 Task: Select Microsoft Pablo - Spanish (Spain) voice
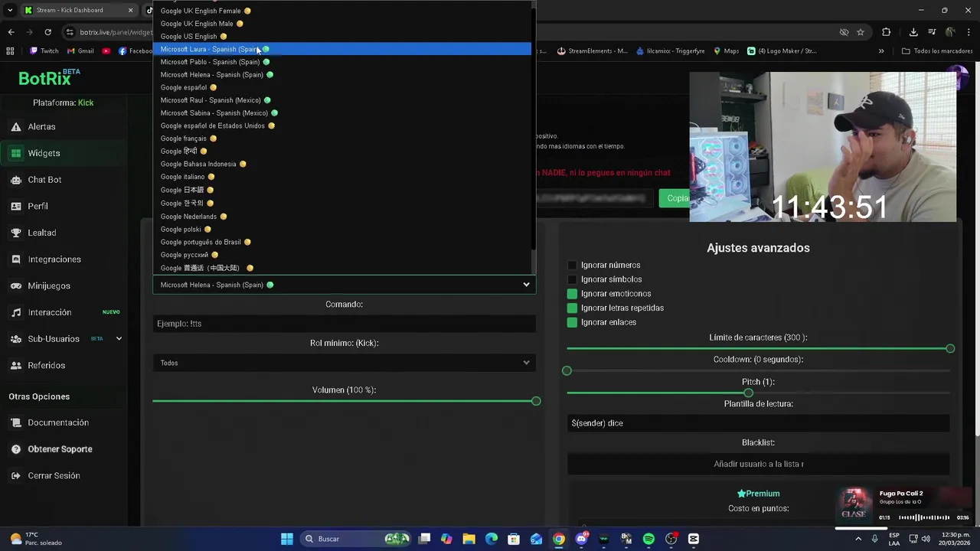(x=342, y=62)
